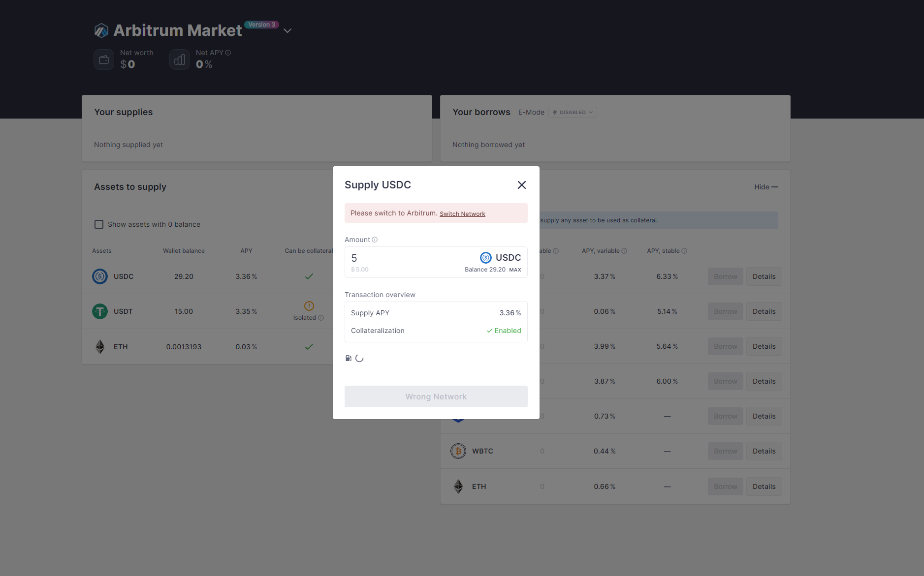Click the Can be collateral column header

(x=309, y=251)
